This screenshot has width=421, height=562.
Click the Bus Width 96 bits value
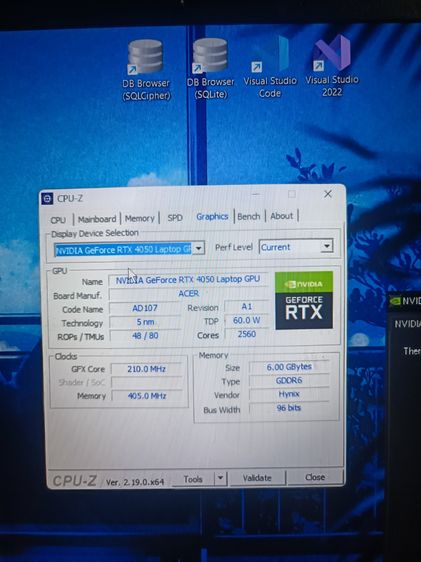pyautogui.click(x=289, y=408)
